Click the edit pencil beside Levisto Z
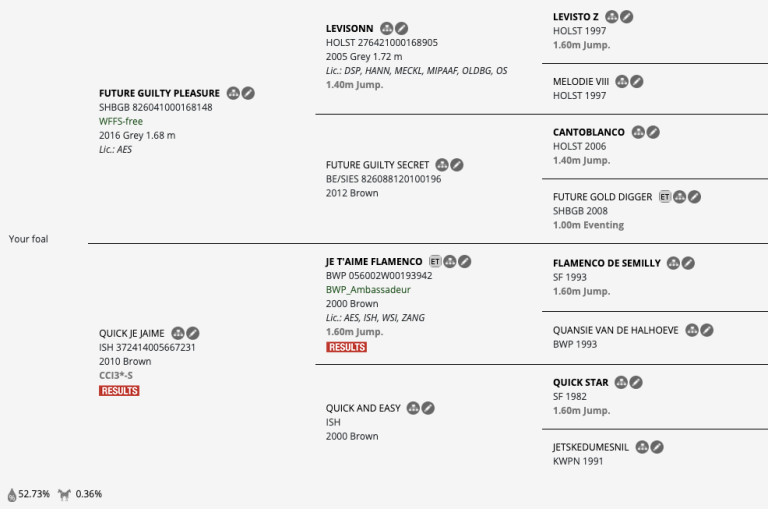This screenshot has height=509, width=768. point(626,17)
